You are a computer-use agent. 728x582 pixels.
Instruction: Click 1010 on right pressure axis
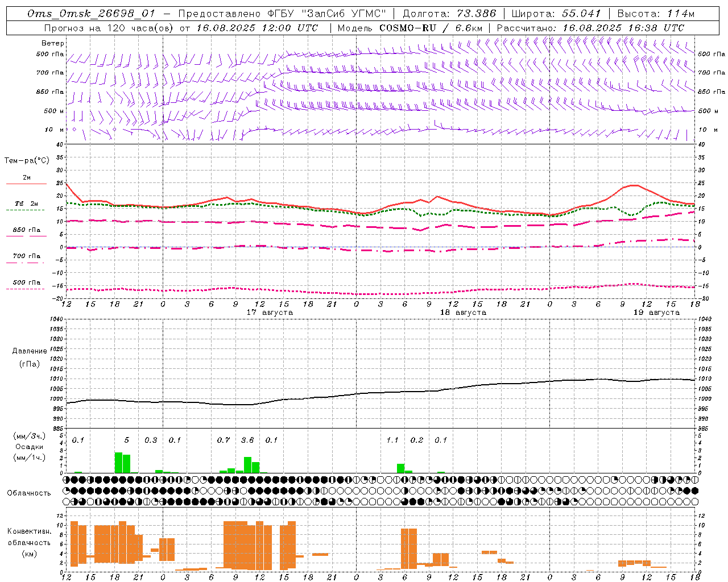pyautogui.click(x=704, y=379)
